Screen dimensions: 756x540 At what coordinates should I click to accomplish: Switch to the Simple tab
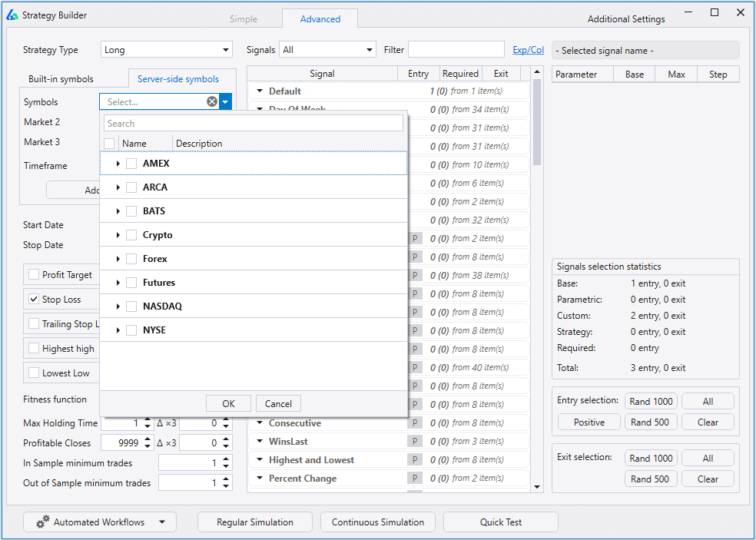coord(244,19)
